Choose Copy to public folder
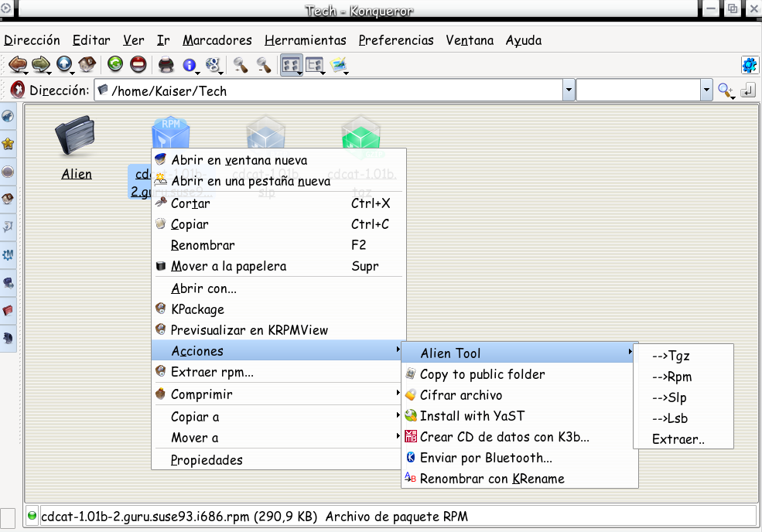The width and height of the screenshot is (762, 532). [x=518, y=373]
